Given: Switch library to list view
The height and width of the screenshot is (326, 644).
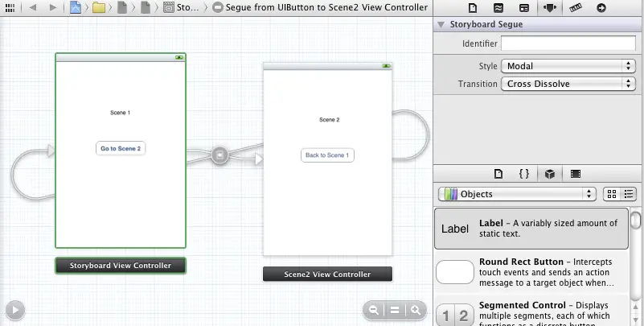Looking at the screenshot, I should (630, 194).
